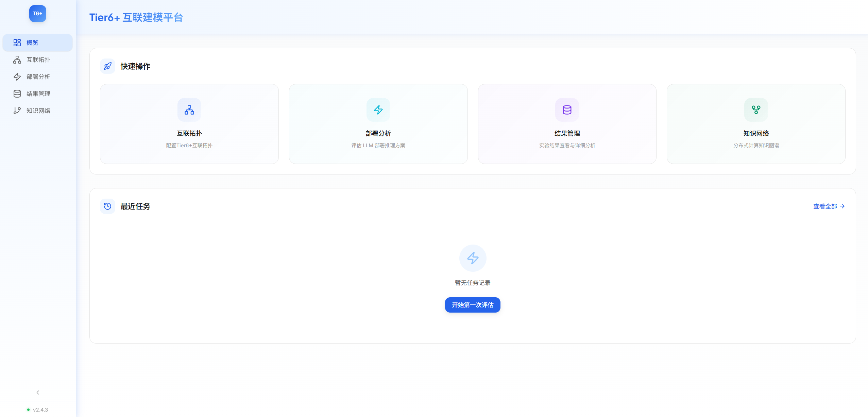Click the 概览 grid icon in sidebar
Screen dimensions: 868x417
coord(17,43)
